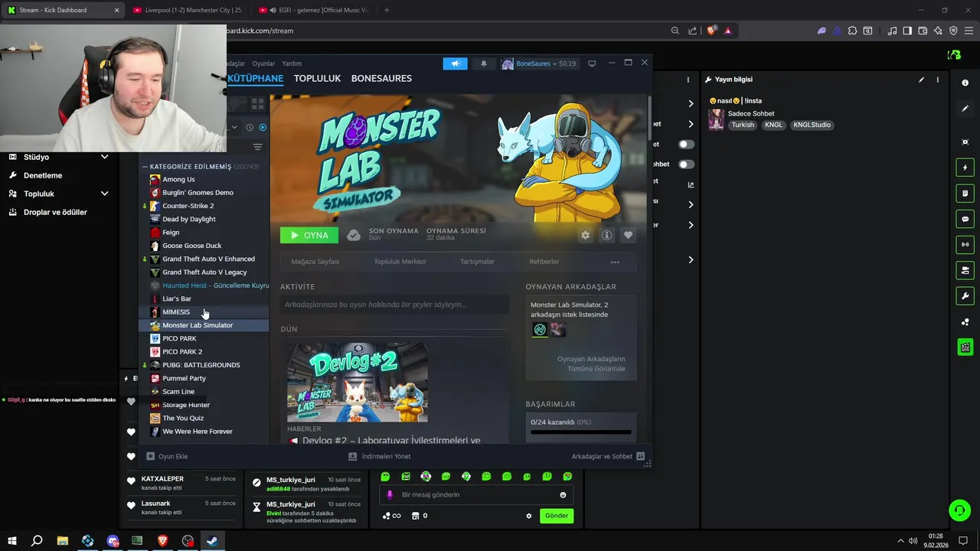Open the library dropdown arrow beside clock icon
Screen dimensions: 980x551
point(235,128)
